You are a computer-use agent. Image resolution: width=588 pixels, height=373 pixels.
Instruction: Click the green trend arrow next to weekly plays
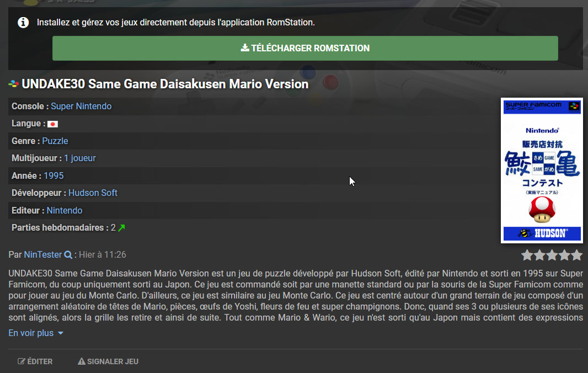[x=121, y=228]
